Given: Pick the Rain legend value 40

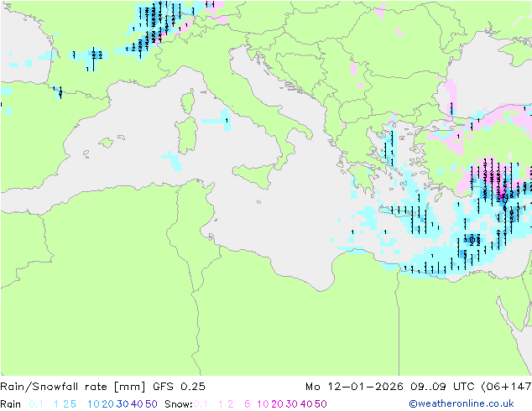Looking at the screenshot, I should pos(137,404).
